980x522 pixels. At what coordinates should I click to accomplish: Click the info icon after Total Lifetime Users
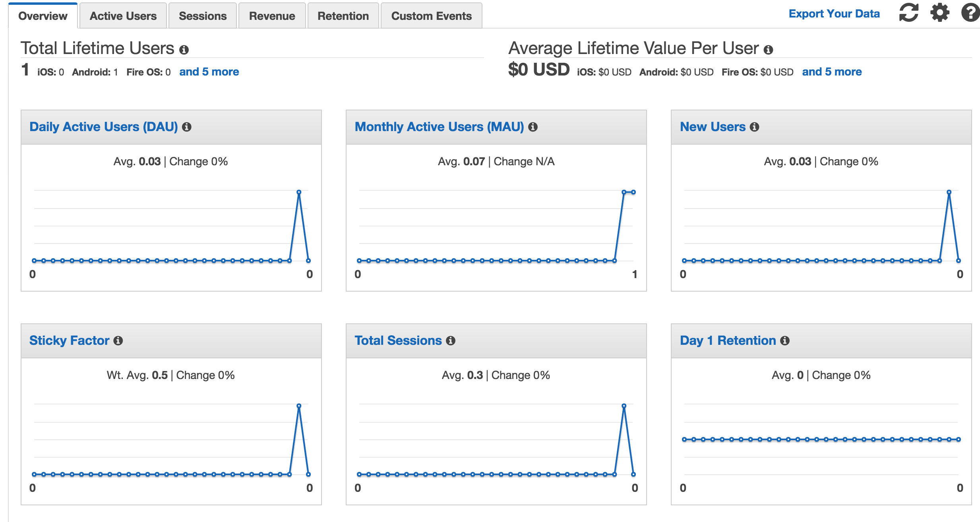tap(184, 50)
